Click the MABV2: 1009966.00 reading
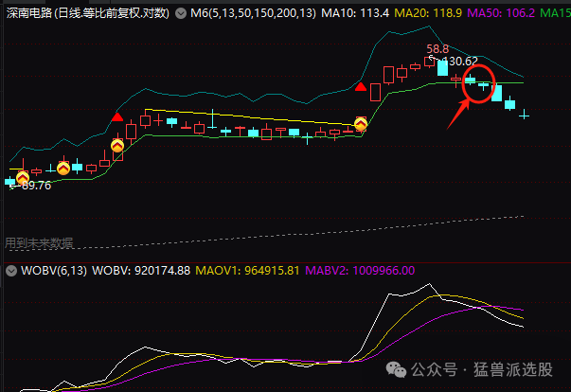 tap(360, 271)
